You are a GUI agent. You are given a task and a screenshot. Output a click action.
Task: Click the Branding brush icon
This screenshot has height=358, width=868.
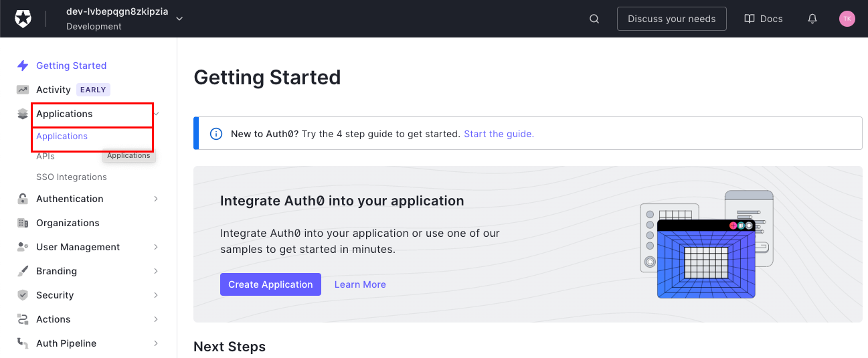point(23,271)
